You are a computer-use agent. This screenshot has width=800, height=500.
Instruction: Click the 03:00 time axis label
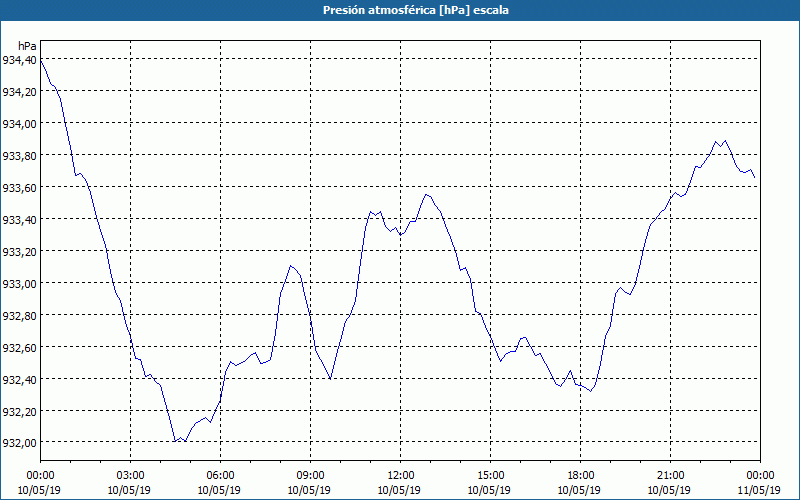(x=131, y=476)
